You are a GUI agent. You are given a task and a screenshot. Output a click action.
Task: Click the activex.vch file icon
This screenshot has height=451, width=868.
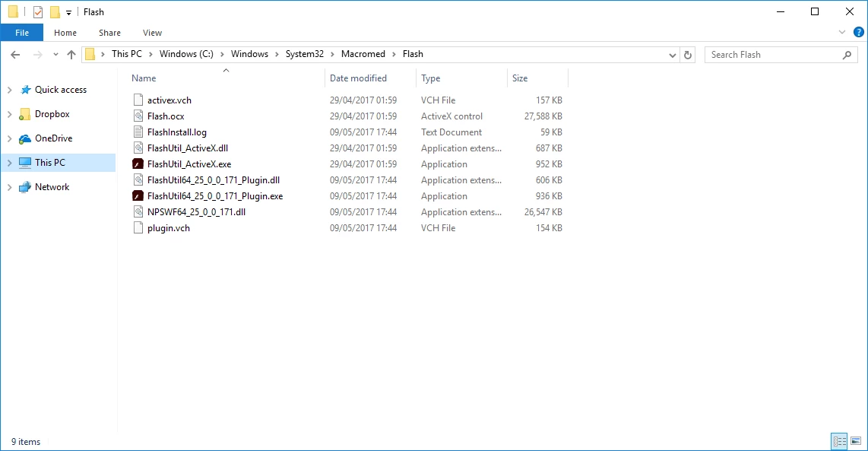(138, 100)
